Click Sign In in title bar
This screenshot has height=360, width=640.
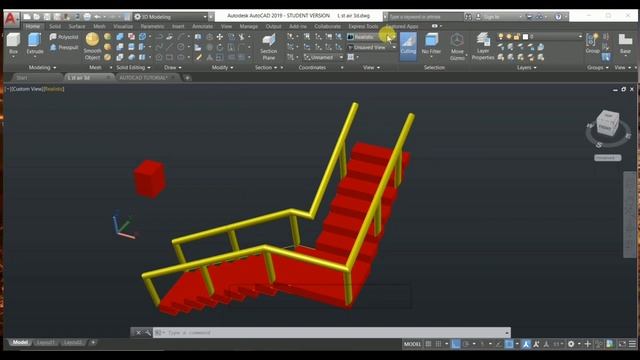491,17
